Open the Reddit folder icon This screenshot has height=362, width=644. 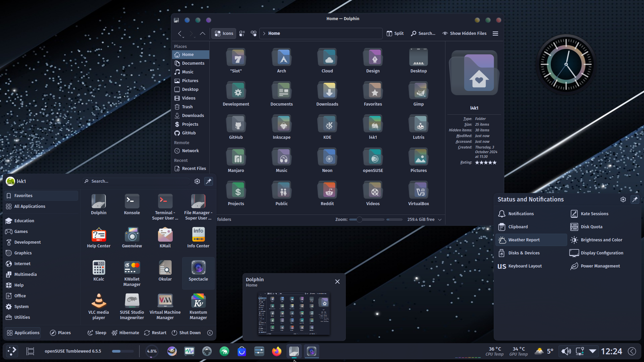point(327,190)
